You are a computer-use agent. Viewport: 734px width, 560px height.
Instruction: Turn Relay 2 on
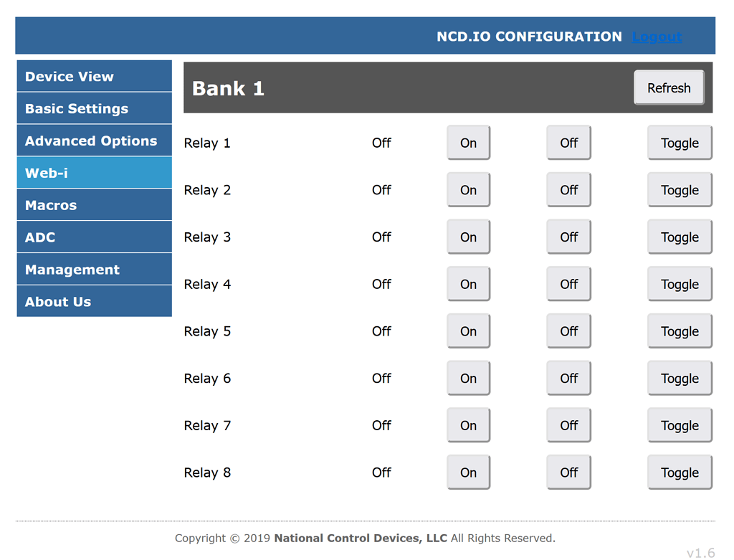[468, 190]
